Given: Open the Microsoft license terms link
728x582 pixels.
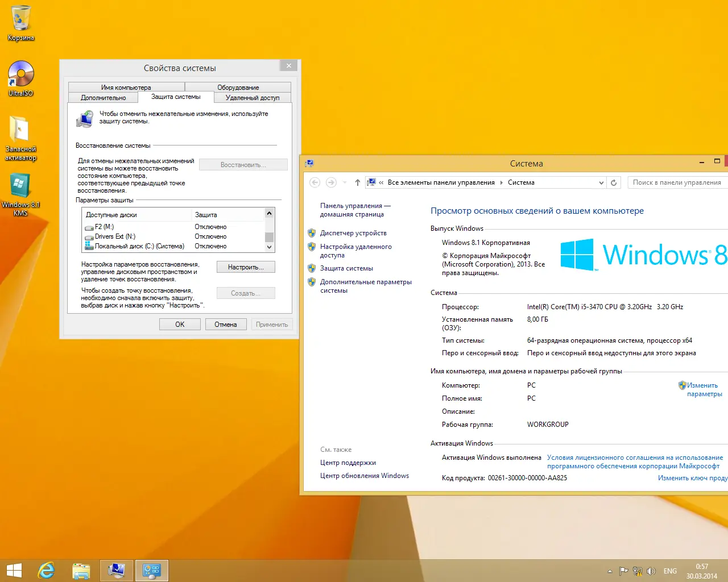Looking at the screenshot, I should tap(635, 462).
